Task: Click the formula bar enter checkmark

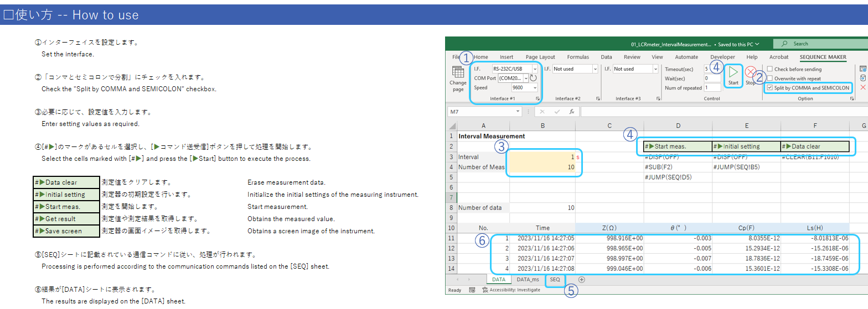Action: [557, 112]
